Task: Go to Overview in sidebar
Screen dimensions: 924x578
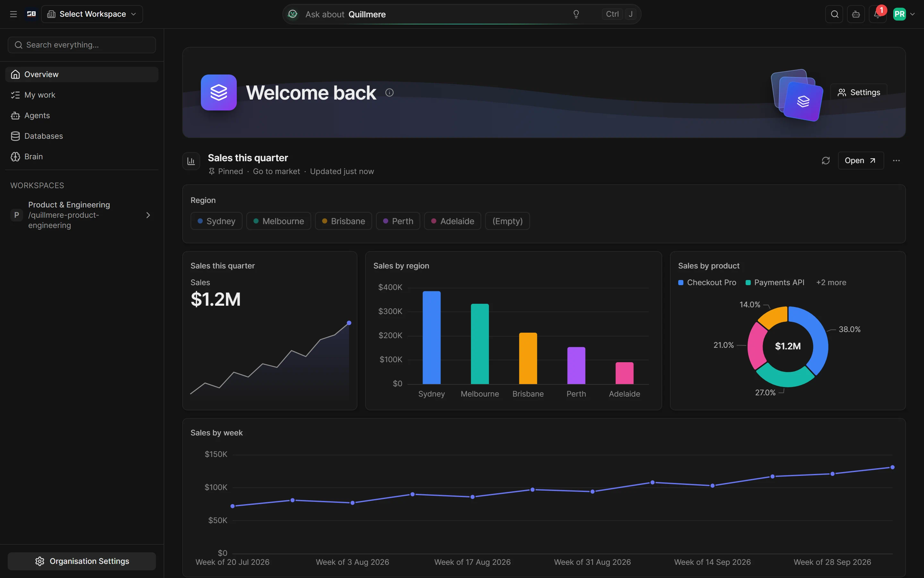Action: pos(82,74)
